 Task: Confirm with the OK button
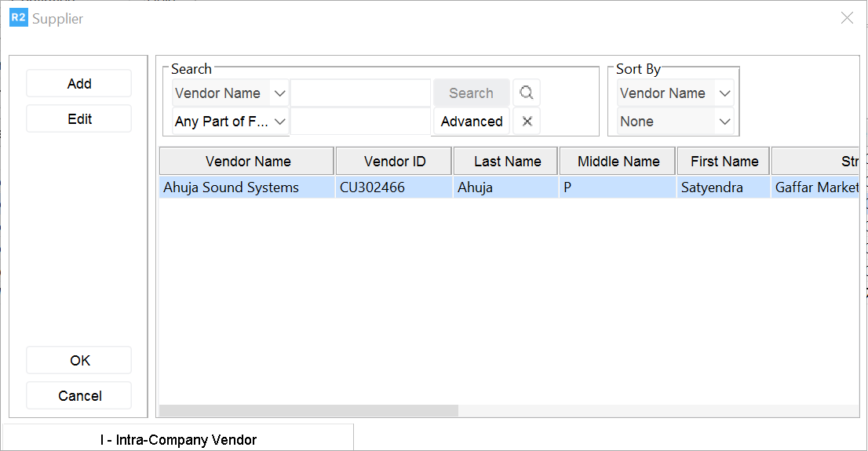point(79,361)
